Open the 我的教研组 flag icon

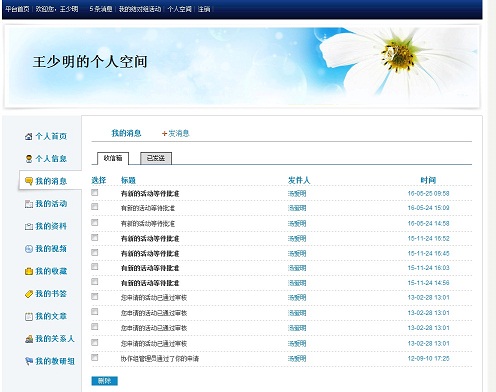click(x=29, y=361)
